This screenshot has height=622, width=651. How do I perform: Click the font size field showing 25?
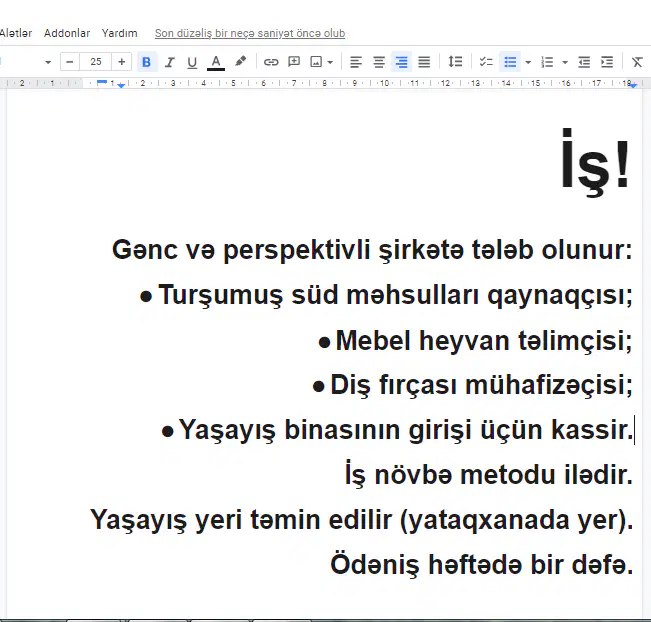(x=95, y=62)
